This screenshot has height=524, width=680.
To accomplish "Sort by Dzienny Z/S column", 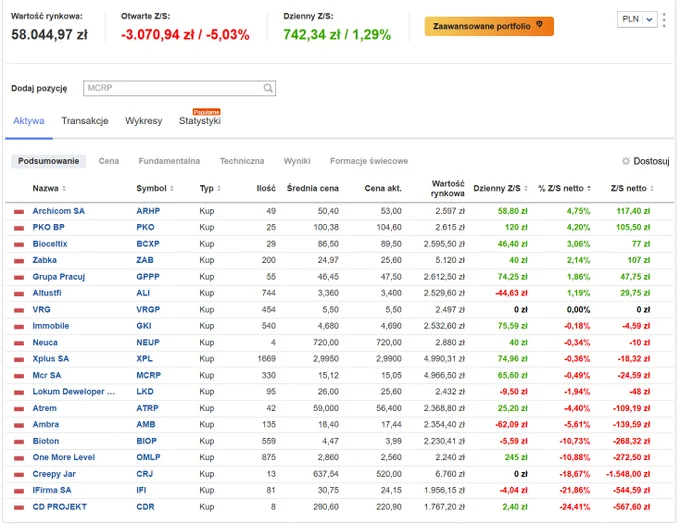I will (x=500, y=188).
